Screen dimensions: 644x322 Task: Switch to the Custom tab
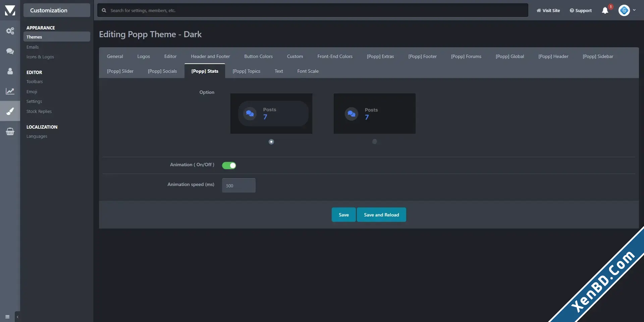[295, 56]
